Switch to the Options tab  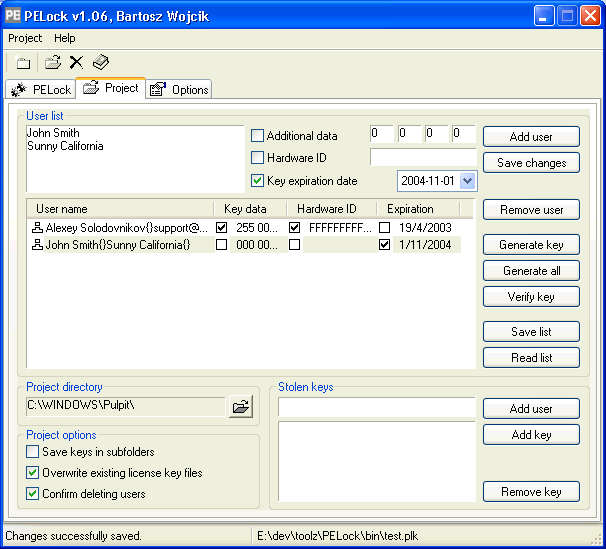click(179, 89)
